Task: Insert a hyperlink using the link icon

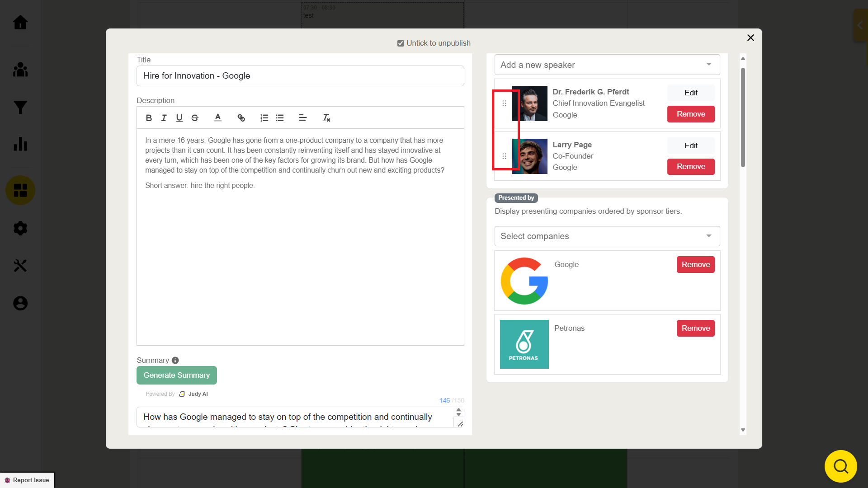Action: pyautogui.click(x=241, y=118)
